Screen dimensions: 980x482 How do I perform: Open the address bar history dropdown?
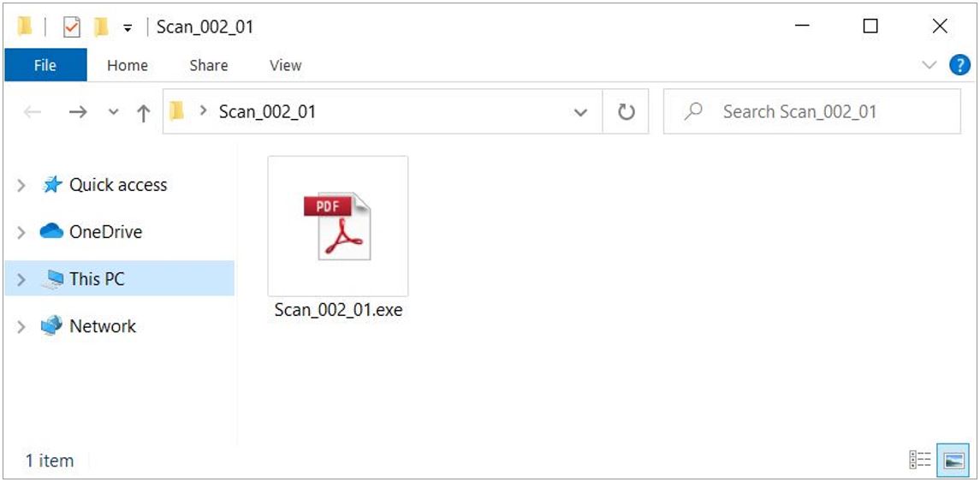[x=580, y=112]
